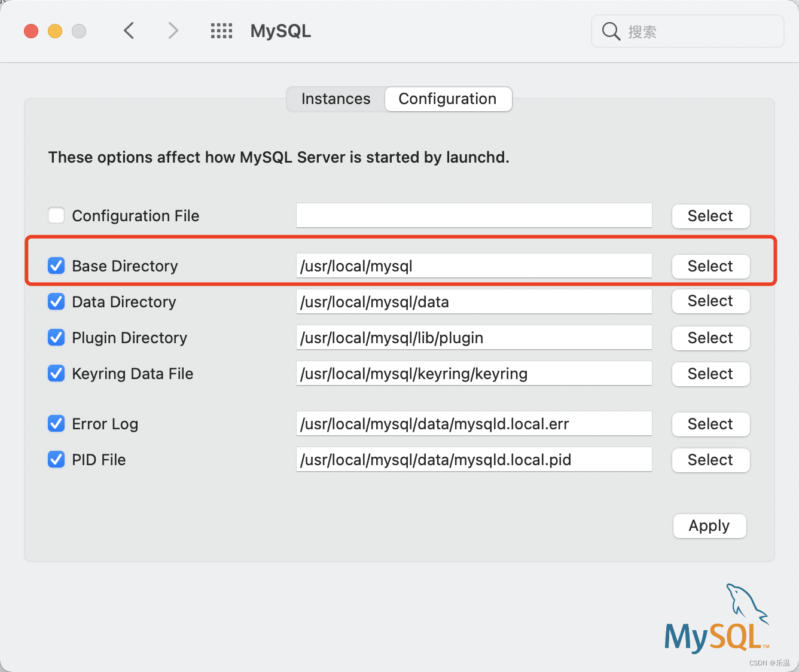Toggle the Plugin Directory checkbox
The image size is (799, 672).
[56, 337]
